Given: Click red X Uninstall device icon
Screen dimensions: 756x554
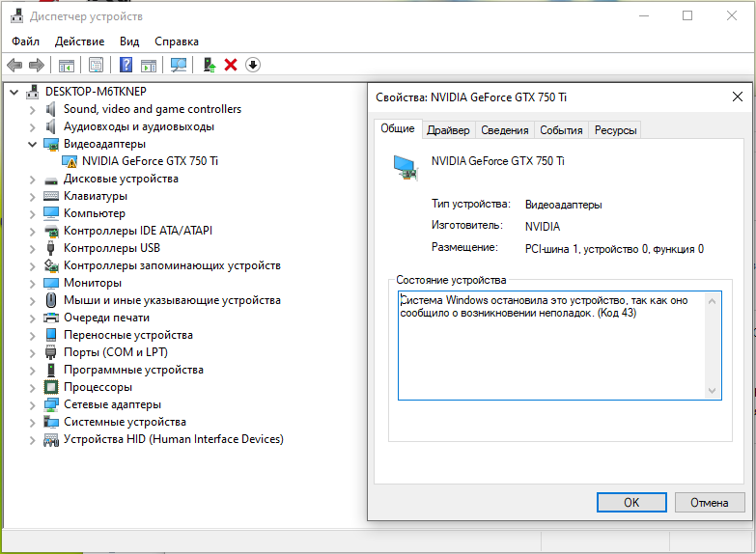Looking at the screenshot, I should click(231, 65).
